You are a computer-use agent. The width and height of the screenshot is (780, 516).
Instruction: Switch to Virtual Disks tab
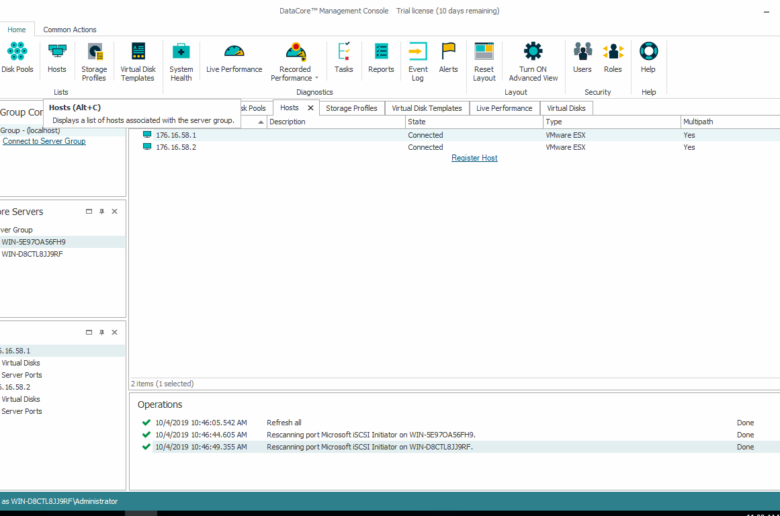[566, 108]
